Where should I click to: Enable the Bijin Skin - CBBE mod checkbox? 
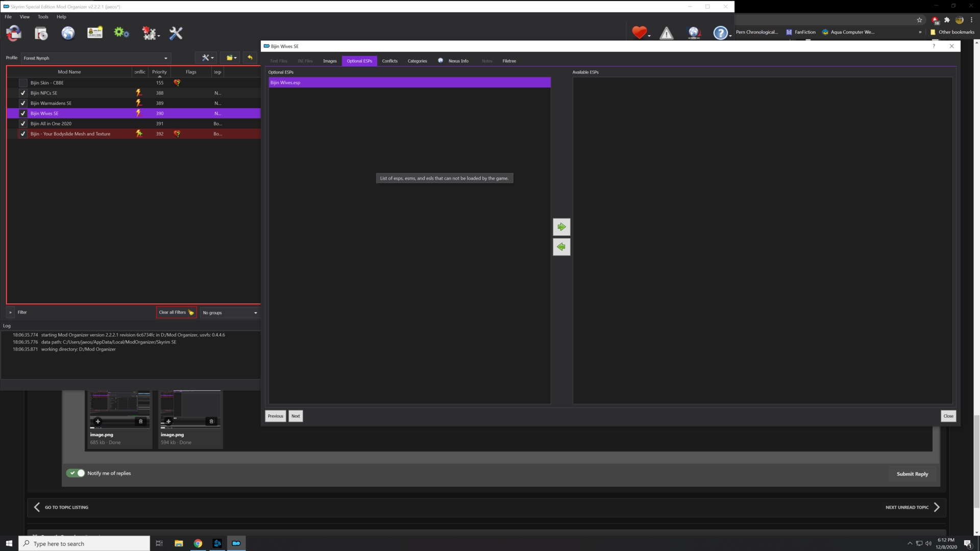pos(23,83)
